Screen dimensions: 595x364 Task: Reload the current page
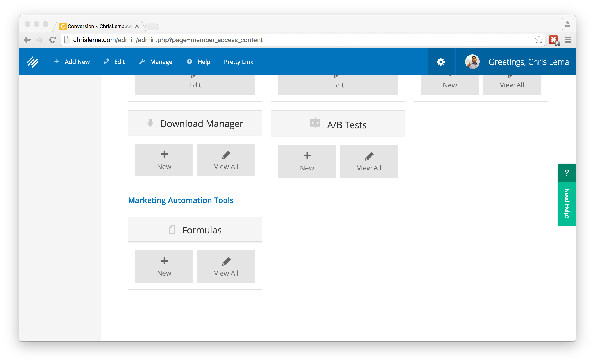pyautogui.click(x=52, y=40)
